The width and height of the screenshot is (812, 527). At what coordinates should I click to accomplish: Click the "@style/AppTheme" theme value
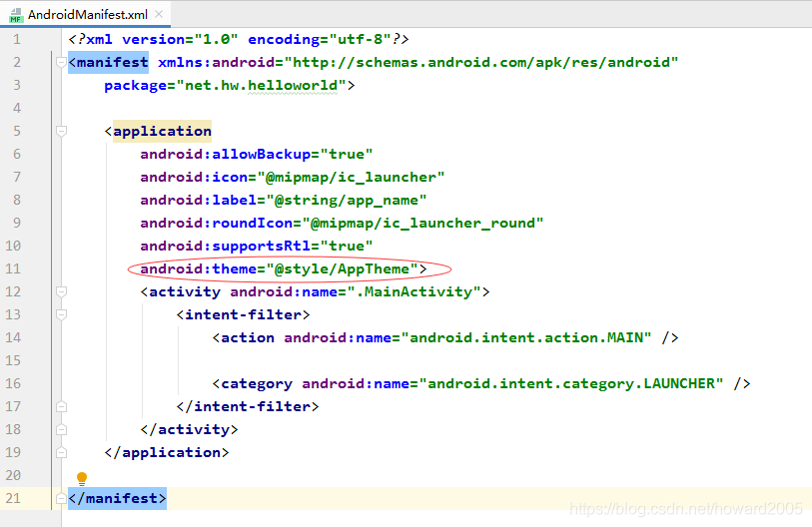(x=343, y=269)
